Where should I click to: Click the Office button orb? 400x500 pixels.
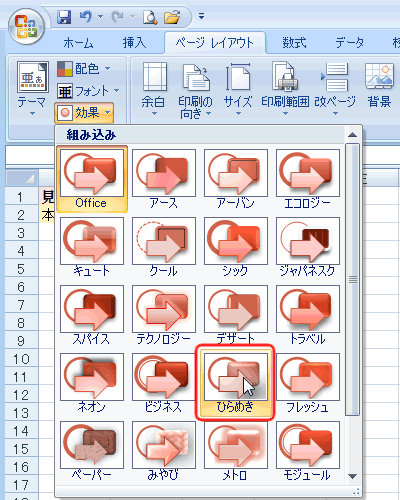pyautogui.click(x=26, y=26)
